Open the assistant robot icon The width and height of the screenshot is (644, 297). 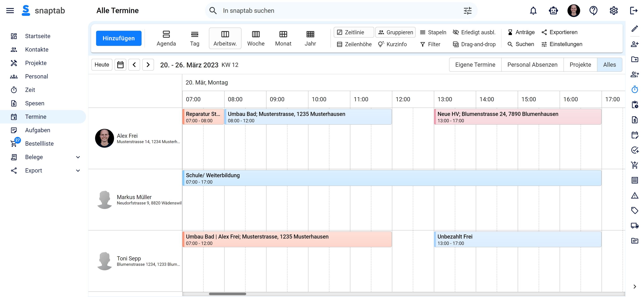pyautogui.click(x=553, y=11)
